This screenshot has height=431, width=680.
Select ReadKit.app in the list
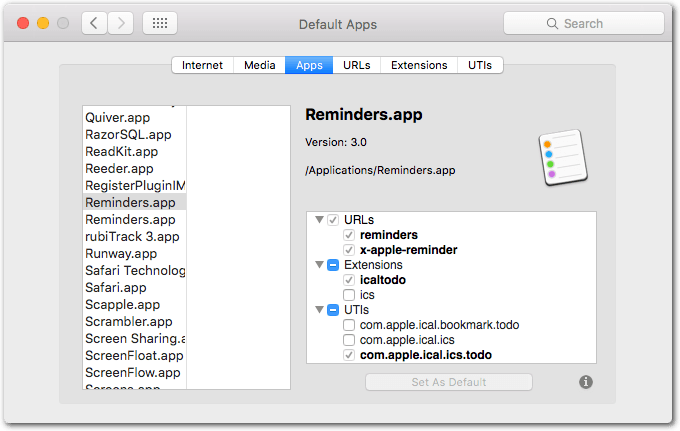click(134, 152)
